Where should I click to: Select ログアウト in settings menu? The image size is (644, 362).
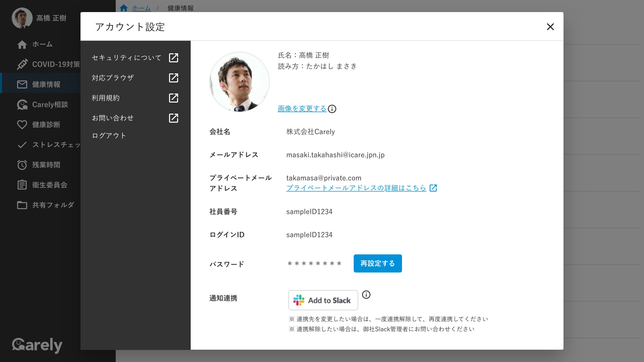tap(109, 136)
